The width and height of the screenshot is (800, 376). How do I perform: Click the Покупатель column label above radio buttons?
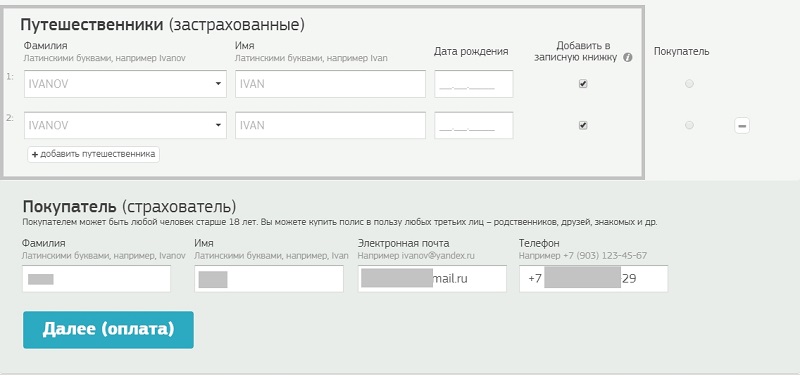point(682,52)
